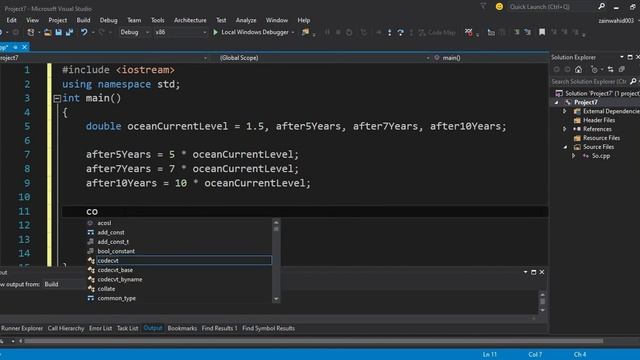Click the Code Map toolbar button

tap(437, 32)
